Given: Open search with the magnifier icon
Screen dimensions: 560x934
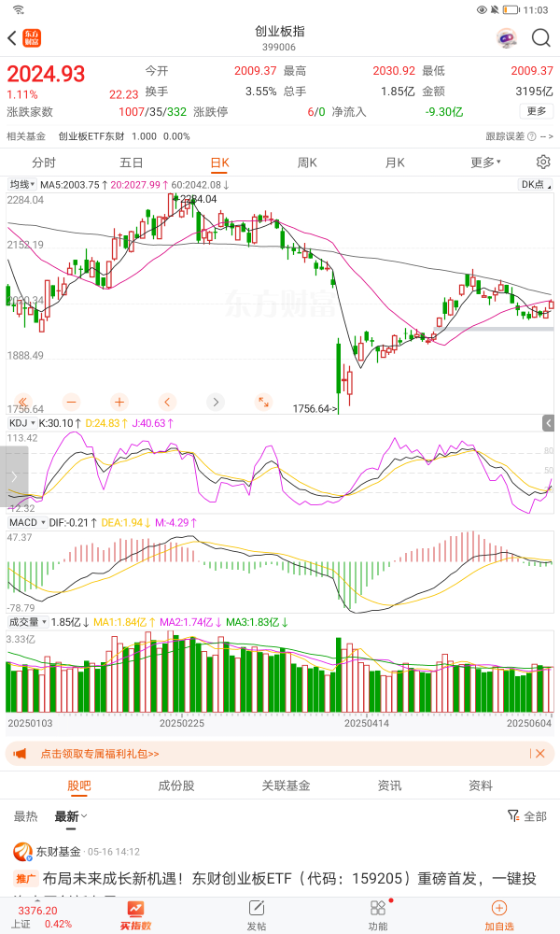Looking at the screenshot, I should click(x=541, y=38).
